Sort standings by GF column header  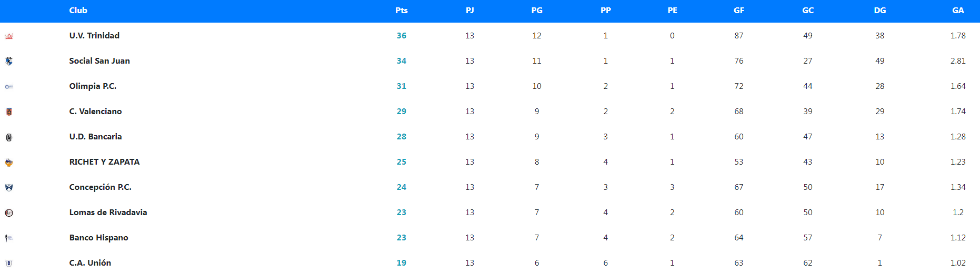tap(739, 11)
